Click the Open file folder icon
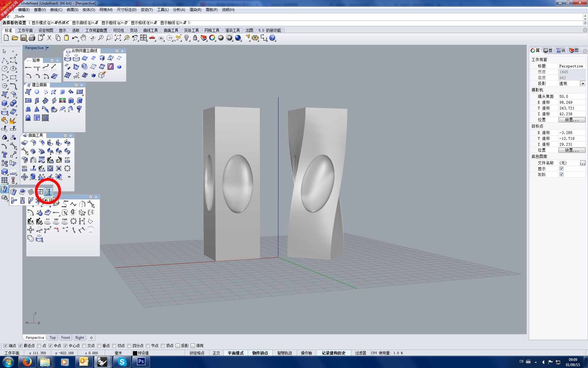The image size is (588, 368). 15,38
